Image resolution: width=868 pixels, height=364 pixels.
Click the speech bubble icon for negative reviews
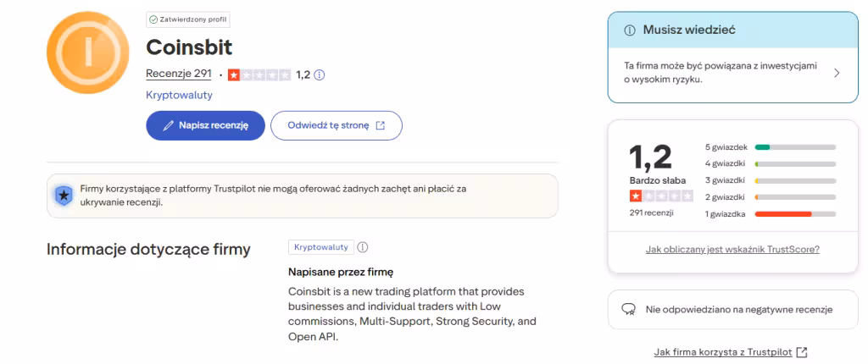click(x=629, y=310)
